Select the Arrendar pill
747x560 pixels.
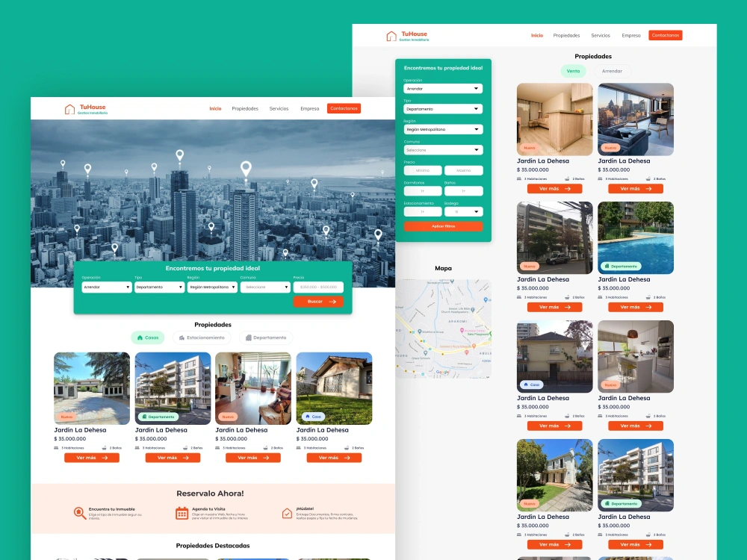coord(613,71)
